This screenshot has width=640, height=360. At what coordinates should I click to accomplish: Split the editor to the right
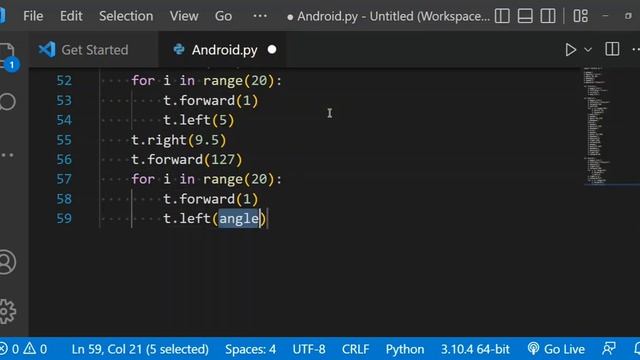coord(612,49)
